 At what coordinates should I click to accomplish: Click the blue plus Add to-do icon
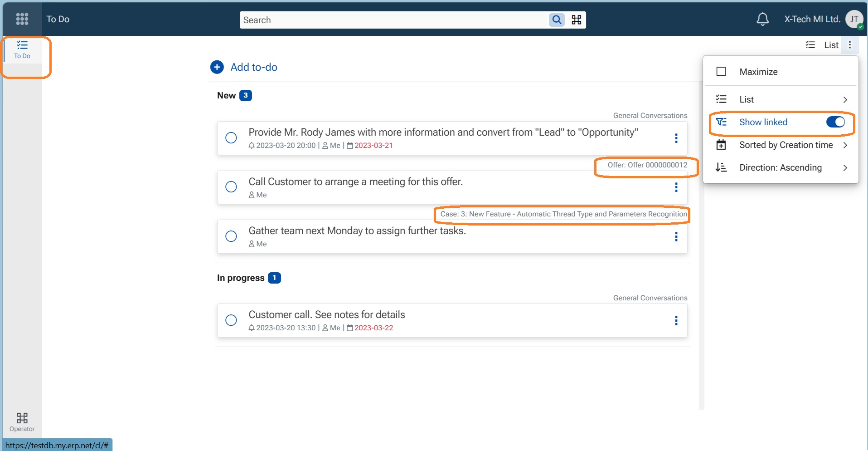coord(217,67)
